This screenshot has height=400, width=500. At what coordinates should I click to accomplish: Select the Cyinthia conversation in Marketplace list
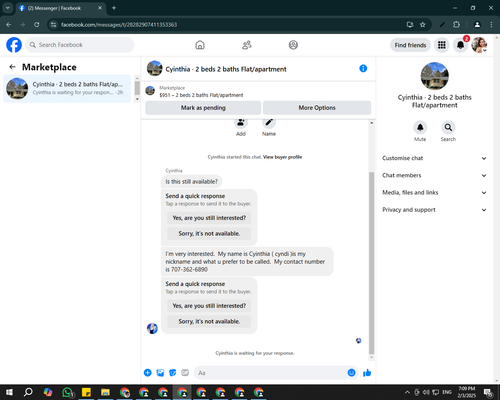(67, 88)
